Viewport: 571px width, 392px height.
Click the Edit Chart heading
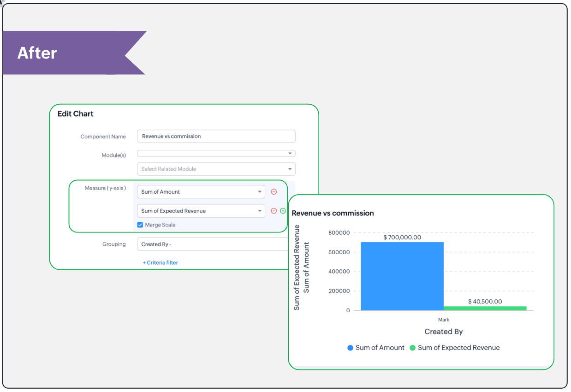point(75,114)
